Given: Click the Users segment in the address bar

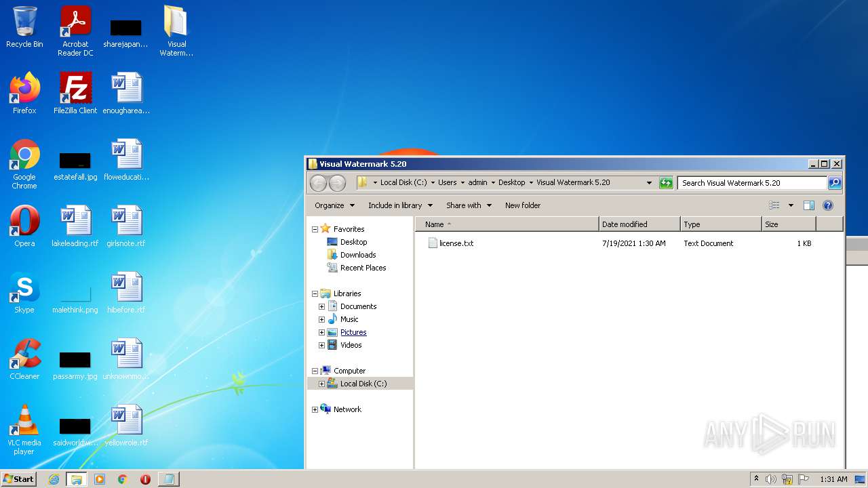Looking at the screenshot, I should pyautogui.click(x=447, y=183).
